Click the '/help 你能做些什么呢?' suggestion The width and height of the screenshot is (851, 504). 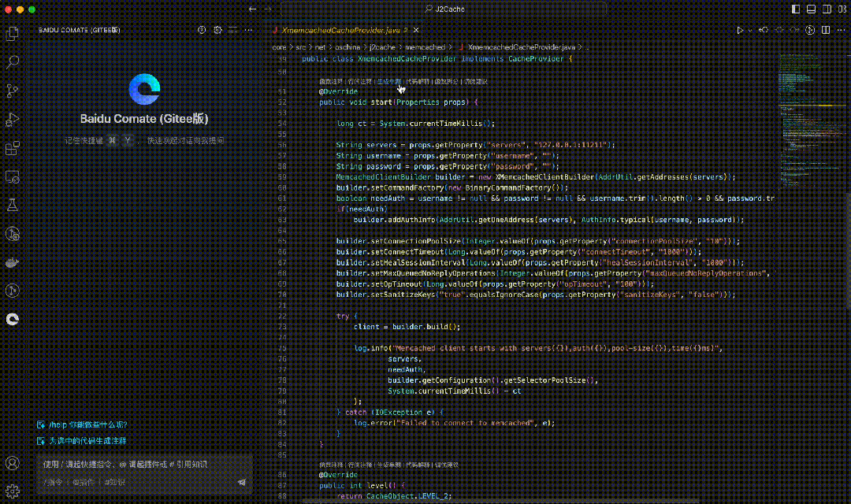click(x=82, y=424)
